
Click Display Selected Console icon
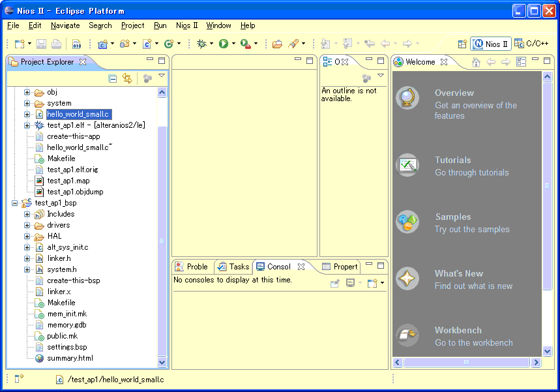click(350, 283)
